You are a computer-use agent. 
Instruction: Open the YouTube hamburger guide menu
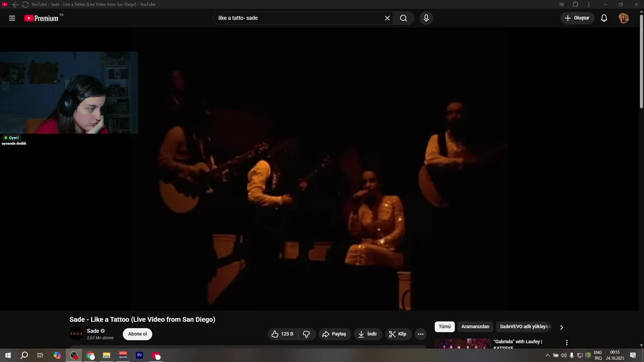(x=12, y=18)
